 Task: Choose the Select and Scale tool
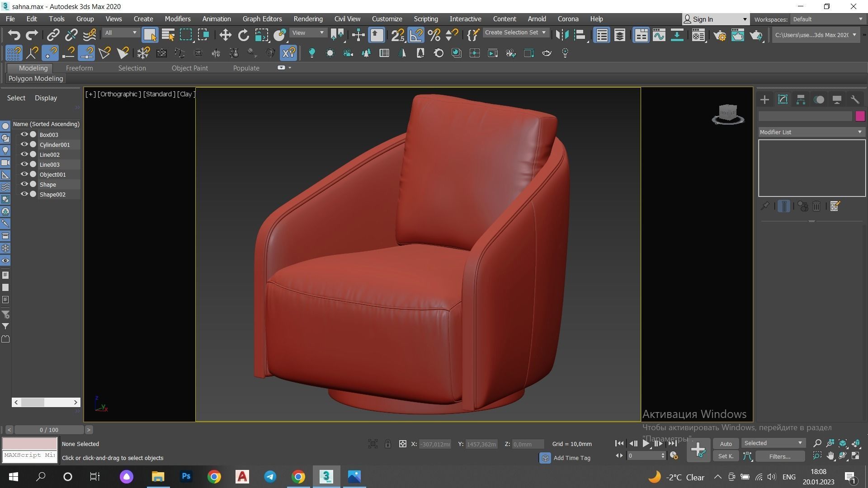(262, 35)
